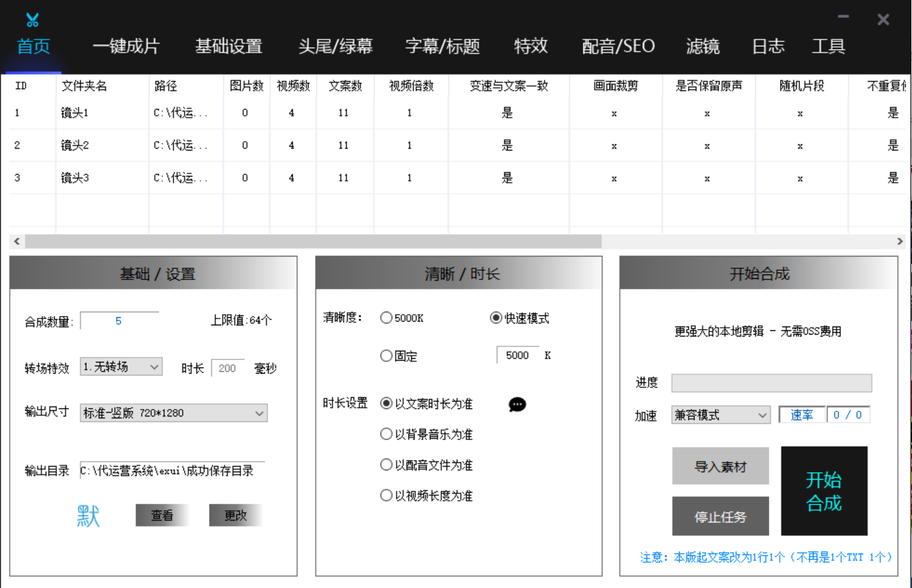The height and width of the screenshot is (588, 912).
Task: Open the 字幕/标题 tab
Action: click(x=442, y=46)
